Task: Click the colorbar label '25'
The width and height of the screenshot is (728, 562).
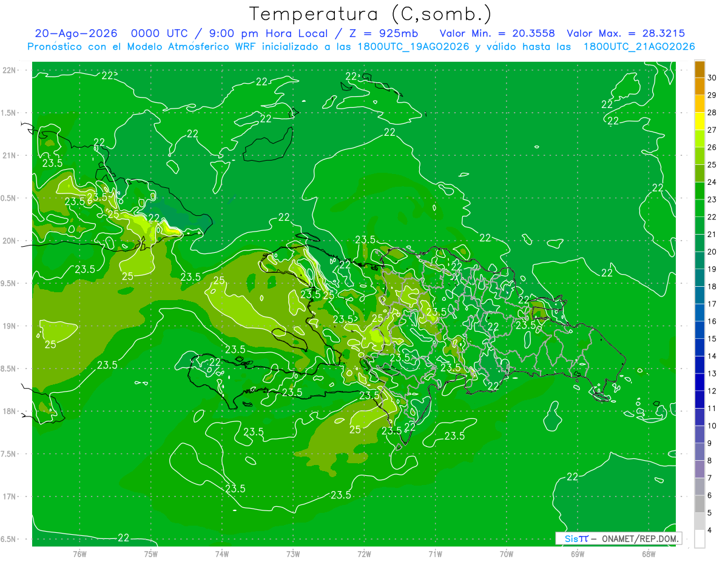Action: tap(713, 164)
